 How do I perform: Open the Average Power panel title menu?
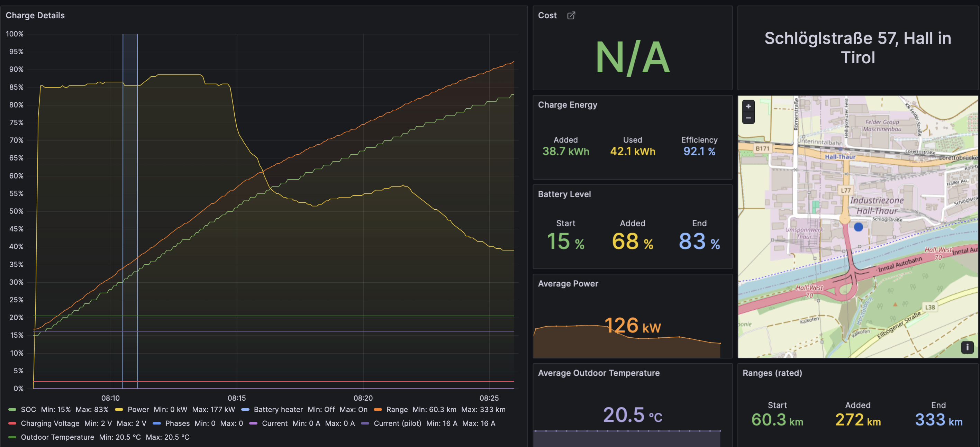(568, 284)
